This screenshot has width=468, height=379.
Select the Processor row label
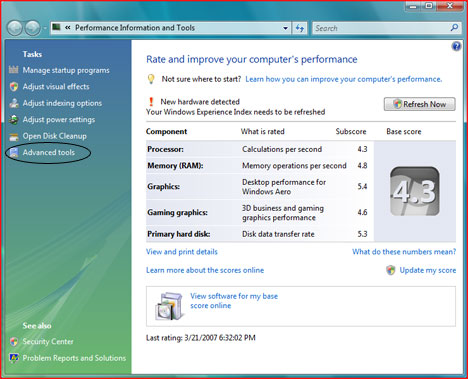point(165,149)
